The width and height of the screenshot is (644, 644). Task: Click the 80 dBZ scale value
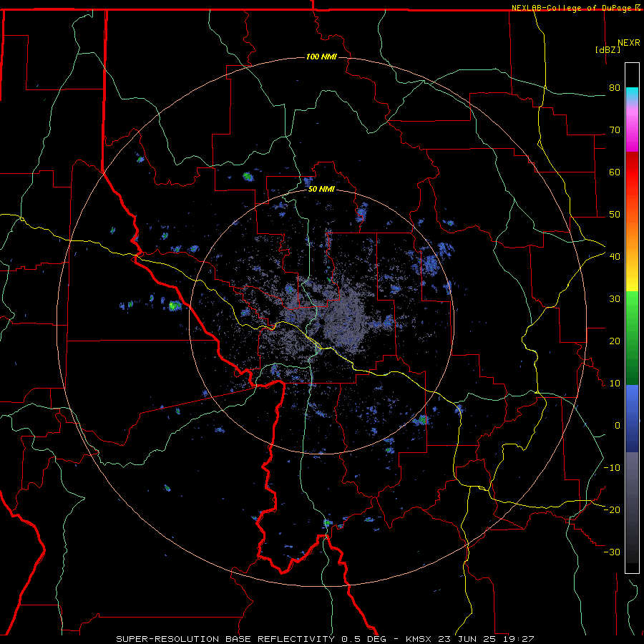615,88
